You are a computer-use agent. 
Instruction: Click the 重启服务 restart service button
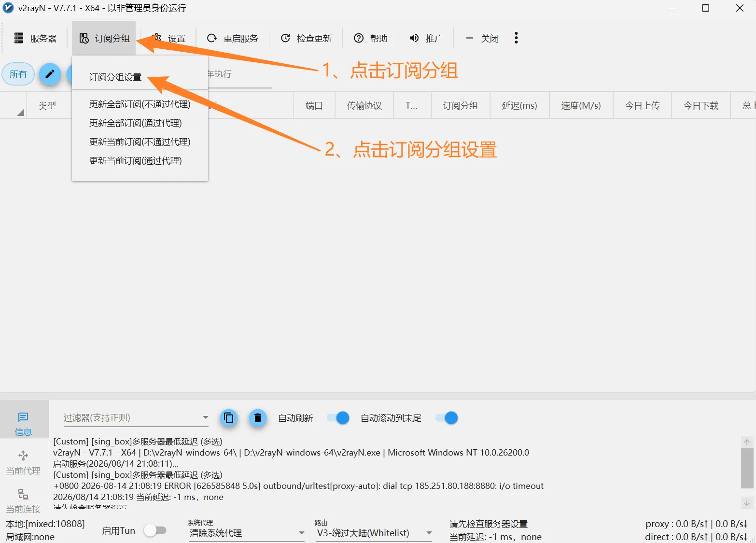[x=233, y=38]
